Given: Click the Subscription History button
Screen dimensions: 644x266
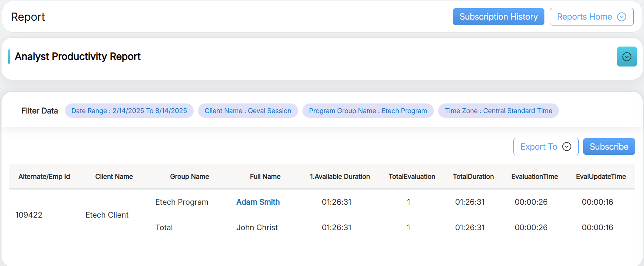Looking at the screenshot, I should tap(498, 17).
